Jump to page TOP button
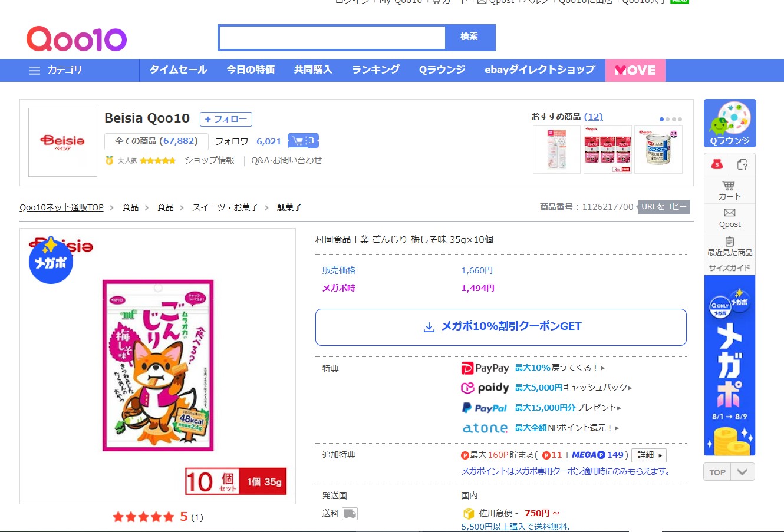 coord(717,472)
